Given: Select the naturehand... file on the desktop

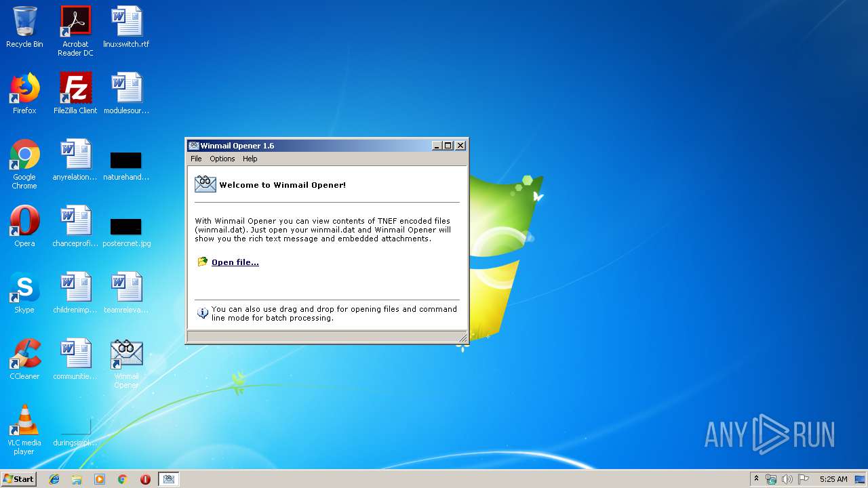Looking at the screenshot, I should [x=126, y=164].
